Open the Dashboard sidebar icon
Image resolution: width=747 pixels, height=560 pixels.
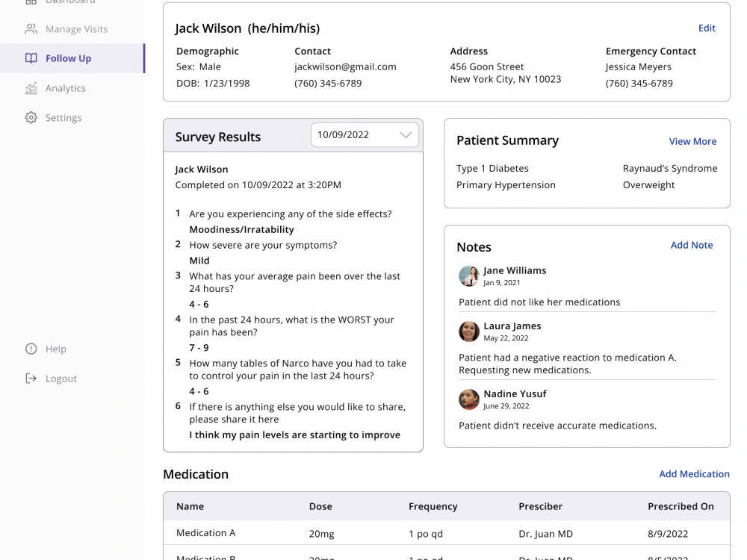[30, 2]
